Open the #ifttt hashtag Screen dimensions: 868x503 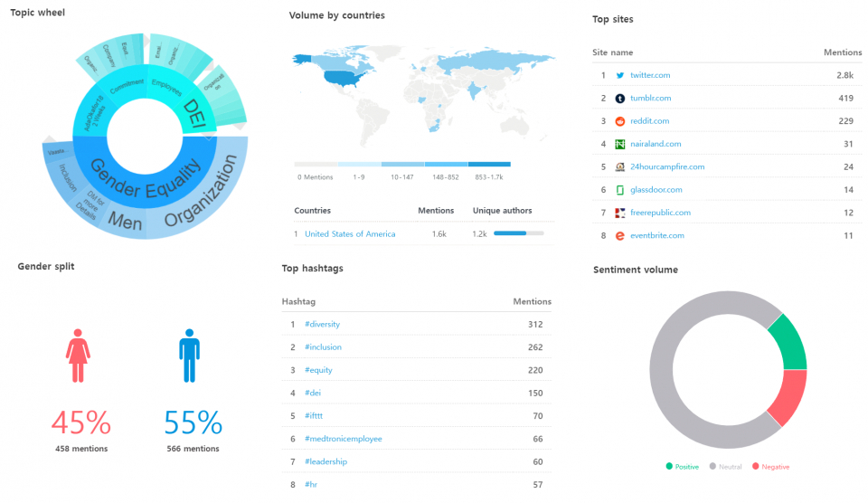pos(314,415)
